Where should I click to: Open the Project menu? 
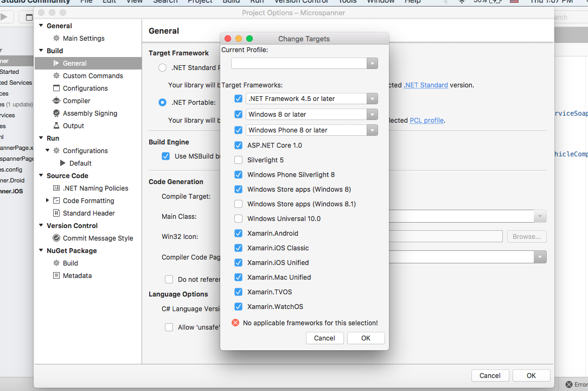(200, 2)
